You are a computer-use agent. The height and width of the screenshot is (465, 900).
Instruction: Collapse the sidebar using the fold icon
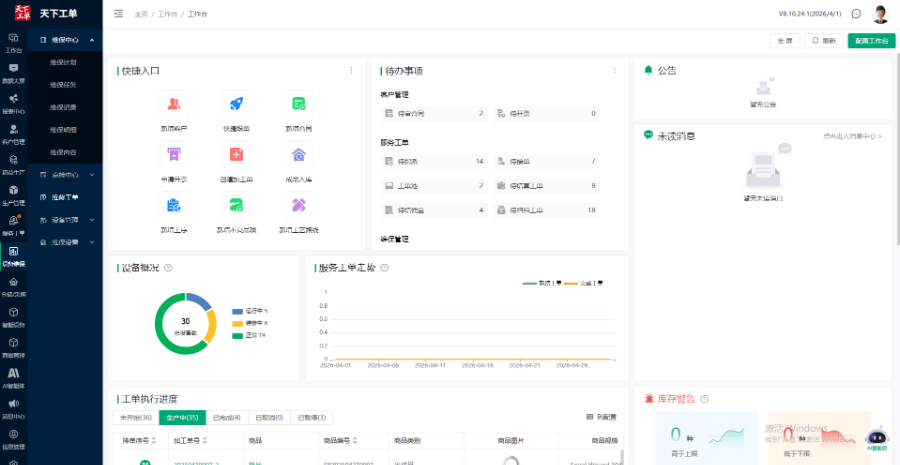119,14
